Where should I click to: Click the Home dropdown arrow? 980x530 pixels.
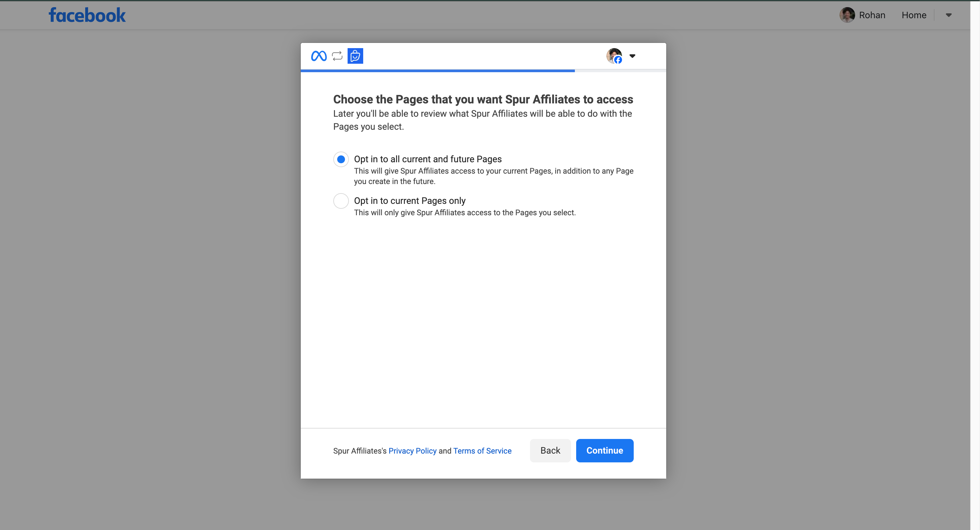949,14
